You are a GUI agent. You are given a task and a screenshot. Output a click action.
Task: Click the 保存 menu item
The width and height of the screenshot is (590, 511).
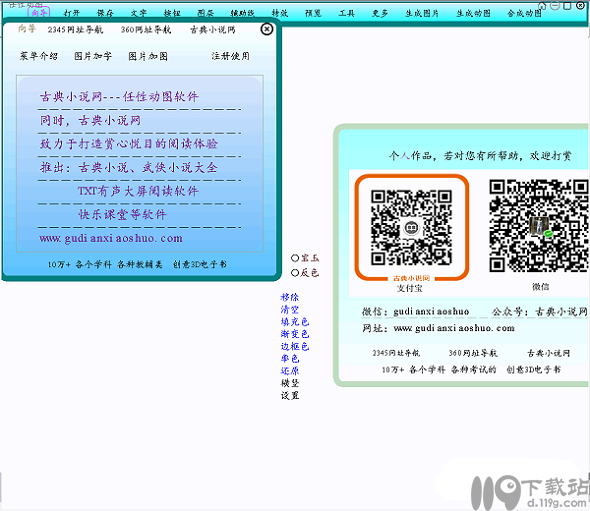[105, 13]
